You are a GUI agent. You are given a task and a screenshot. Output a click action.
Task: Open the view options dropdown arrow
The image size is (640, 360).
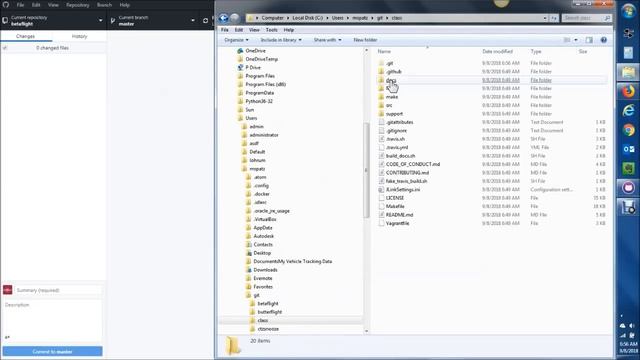click(x=576, y=40)
